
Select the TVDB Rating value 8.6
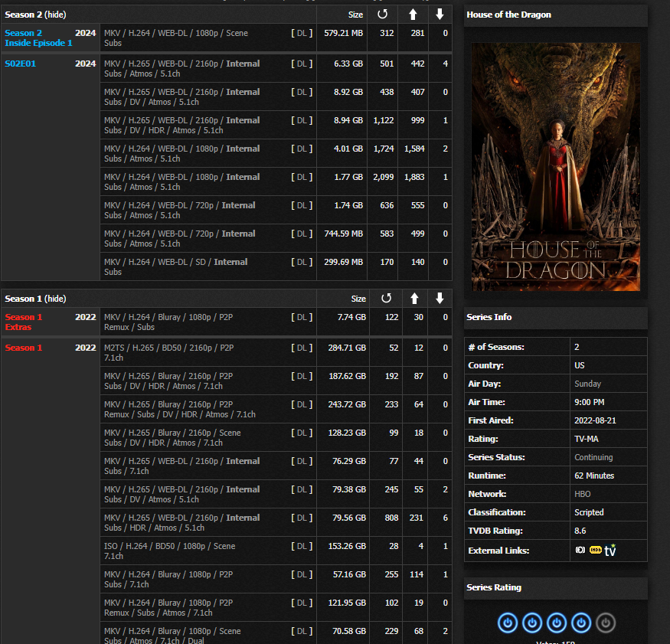(x=580, y=531)
